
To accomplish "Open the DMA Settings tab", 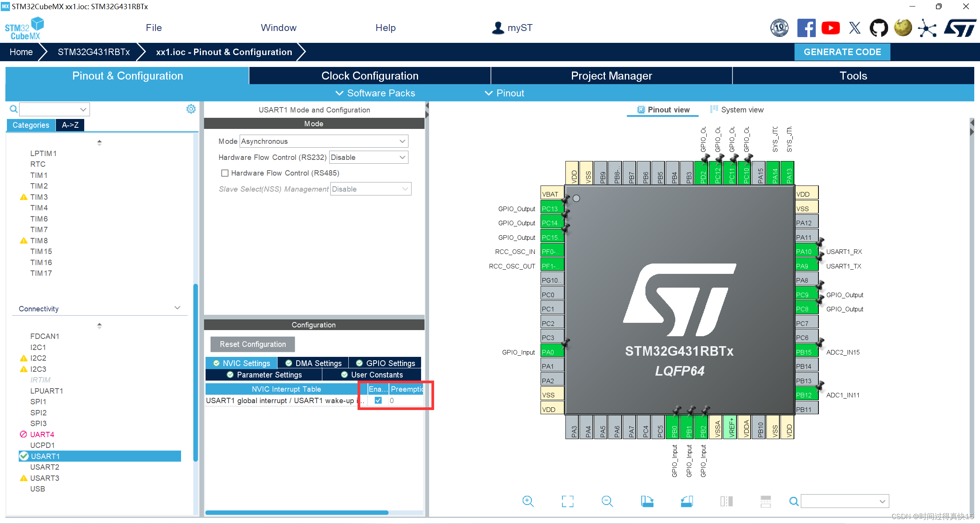I will [x=314, y=363].
